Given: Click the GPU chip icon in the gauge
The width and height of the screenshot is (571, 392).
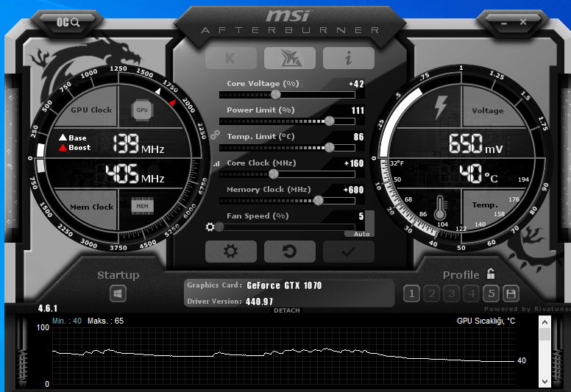Looking at the screenshot, I should pos(142,110).
